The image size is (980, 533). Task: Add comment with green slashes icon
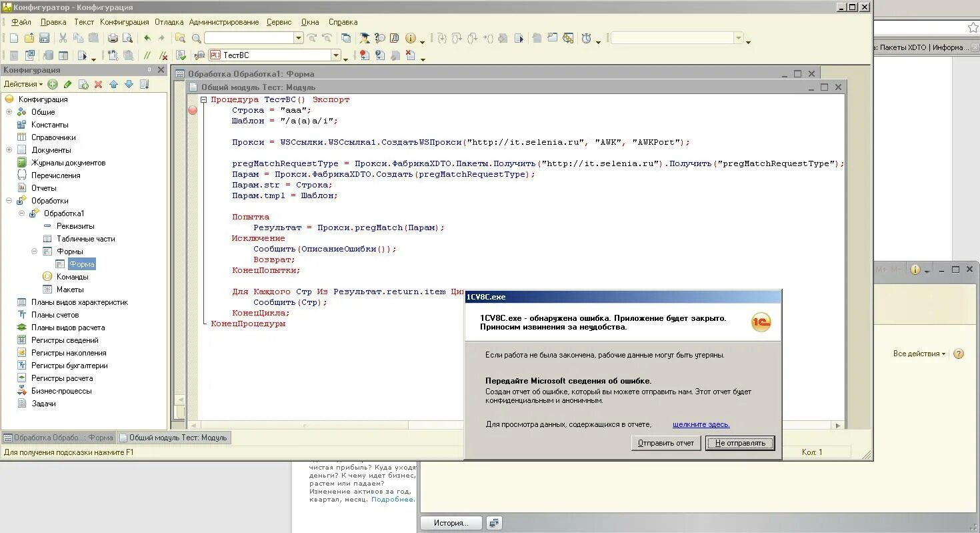pyautogui.click(x=147, y=55)
